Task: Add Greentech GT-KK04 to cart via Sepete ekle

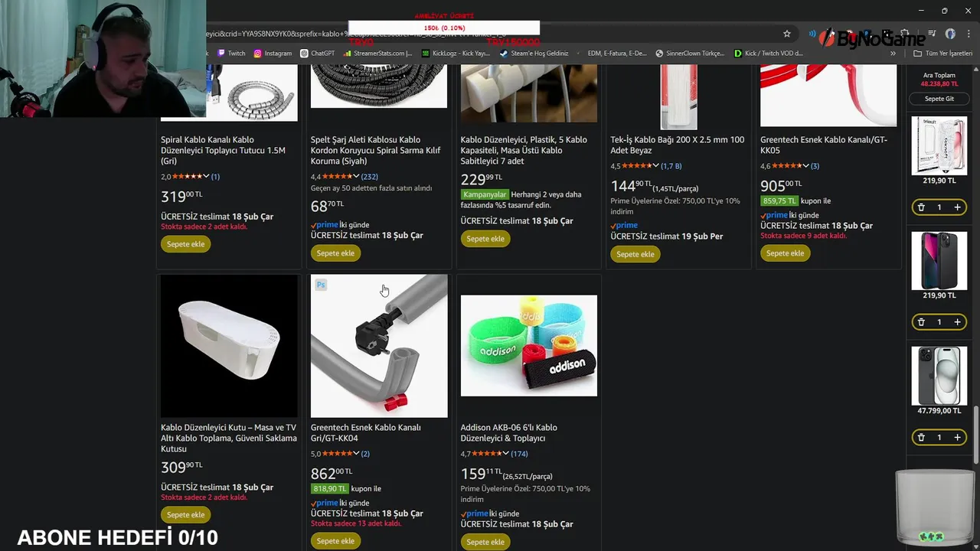Action: 335,541
